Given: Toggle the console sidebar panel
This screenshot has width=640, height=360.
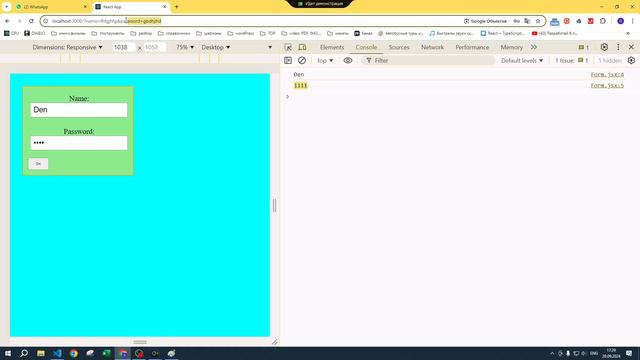Looking at the screenshot, I should point(288,60).
